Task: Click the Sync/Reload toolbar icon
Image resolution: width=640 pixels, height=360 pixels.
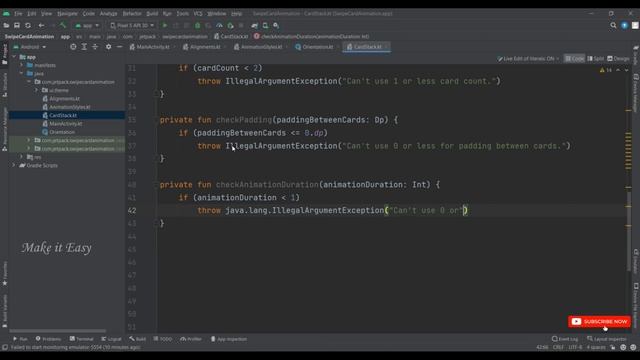Action: (28, 25)
